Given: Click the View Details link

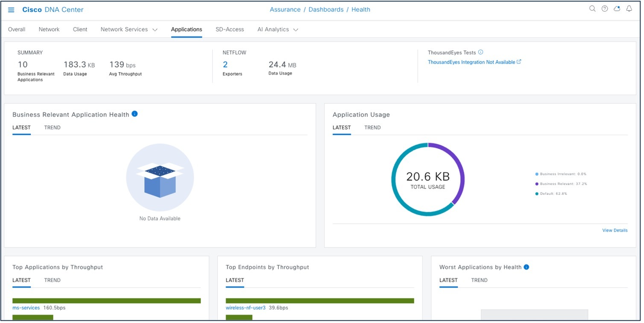Looking at the screenshot, I should (x=615, y=230).
